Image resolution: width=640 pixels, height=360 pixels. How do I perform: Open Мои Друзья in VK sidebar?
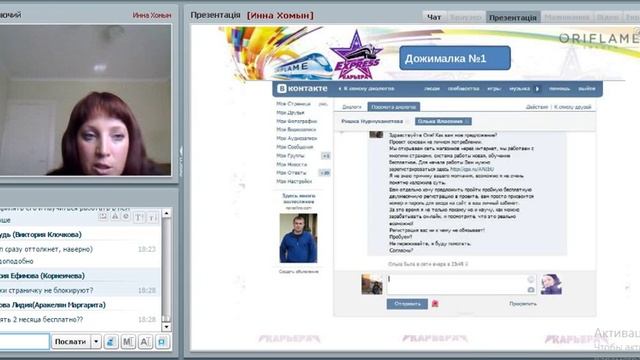pos(290,112)
